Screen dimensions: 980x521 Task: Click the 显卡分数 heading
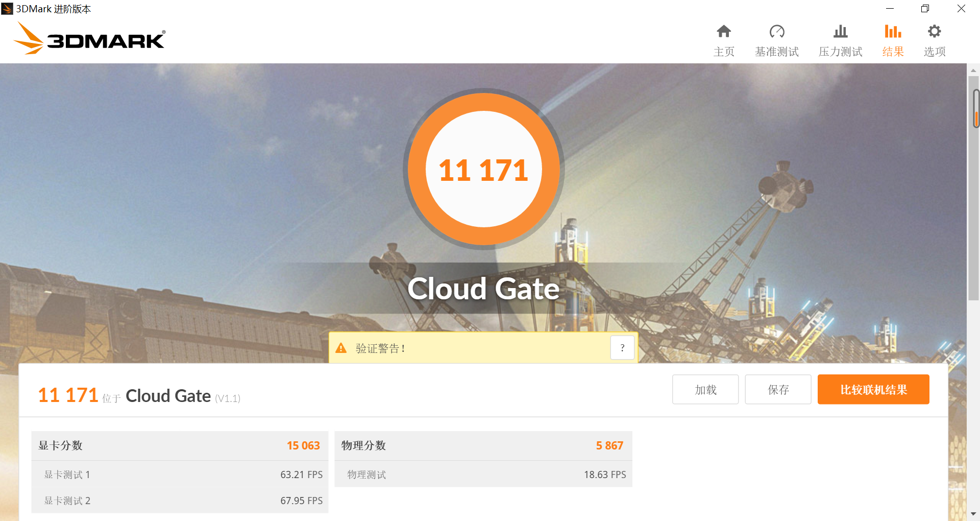point(61,445)
